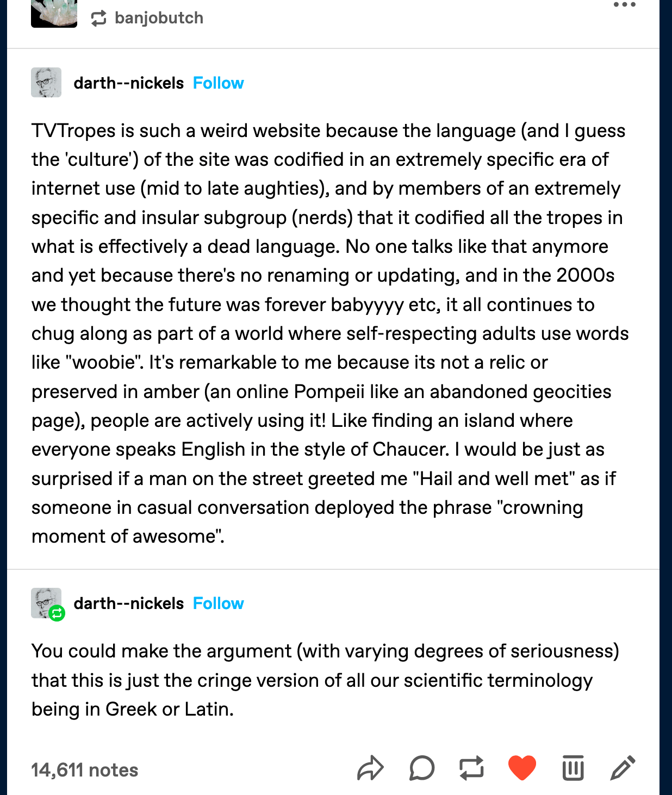Click darth--nickels username on the original post
This screenshot has height=795, width=672.
[x=128, y=83]
